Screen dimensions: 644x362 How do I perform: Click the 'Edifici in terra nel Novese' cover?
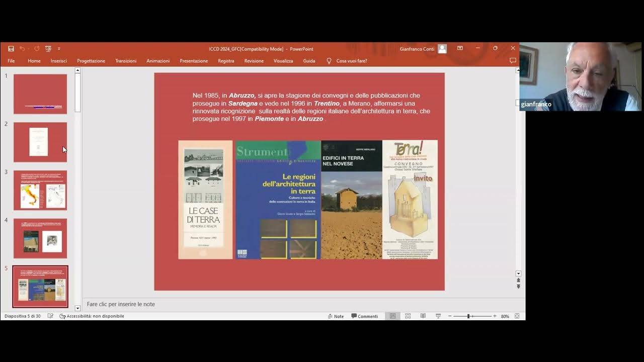(352, 200)
